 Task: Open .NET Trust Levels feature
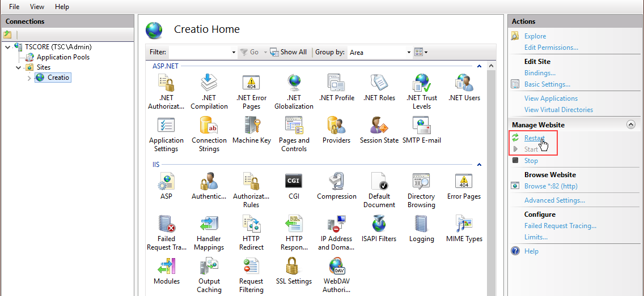[421, 92]
